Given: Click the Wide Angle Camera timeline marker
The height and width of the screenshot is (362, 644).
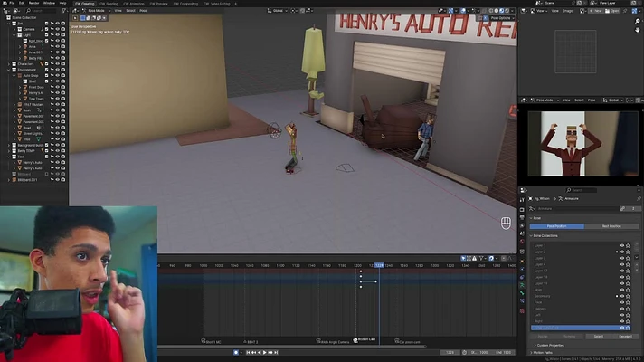Looking at the screenshot, I should pos(333,341).
